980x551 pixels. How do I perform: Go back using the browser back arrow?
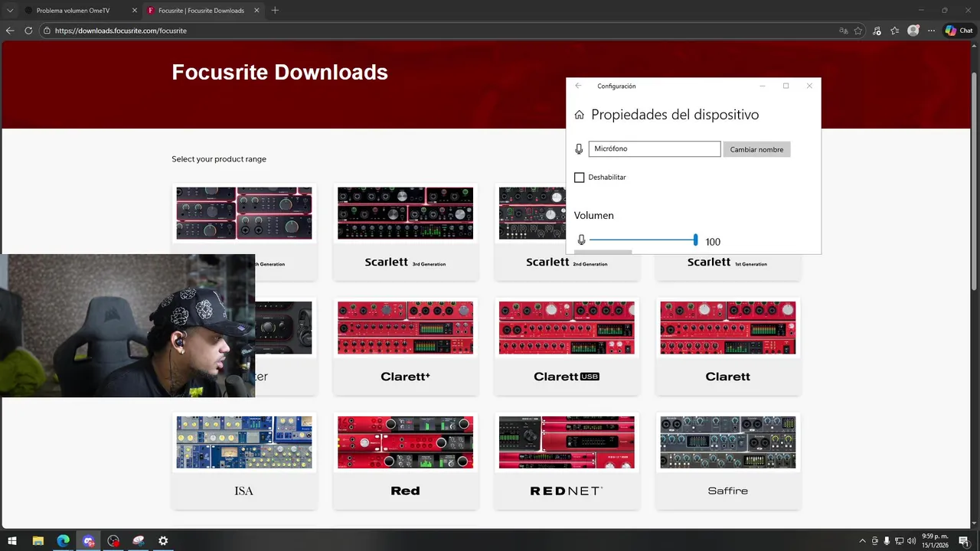(10, 31)
